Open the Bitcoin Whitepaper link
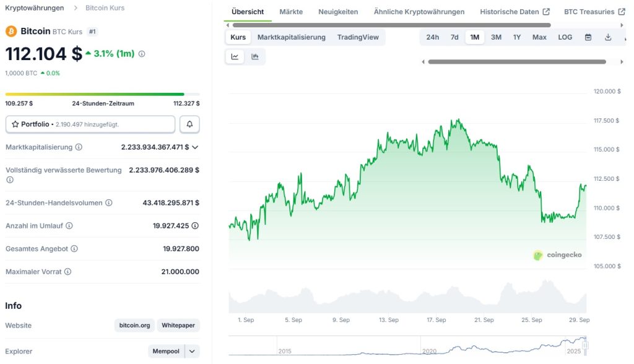634x364 pixels. coord(178,325)
